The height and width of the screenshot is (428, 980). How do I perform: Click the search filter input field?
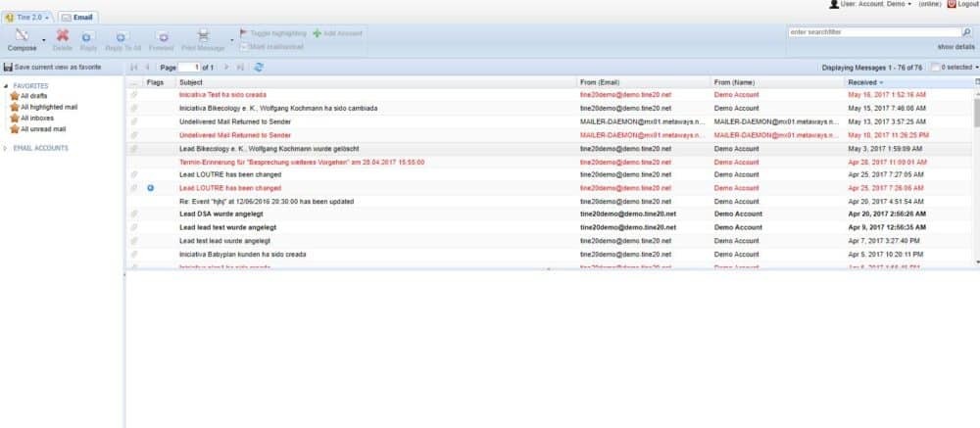(x=872, y=32)
